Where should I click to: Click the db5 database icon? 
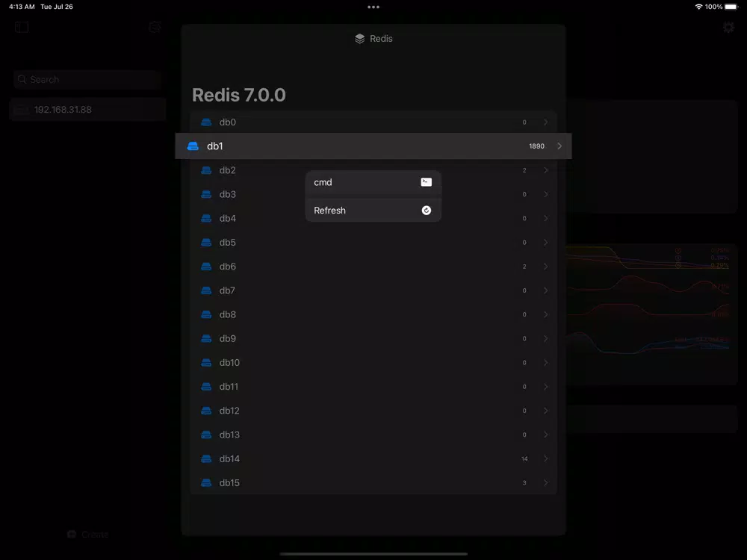[206, 243]
